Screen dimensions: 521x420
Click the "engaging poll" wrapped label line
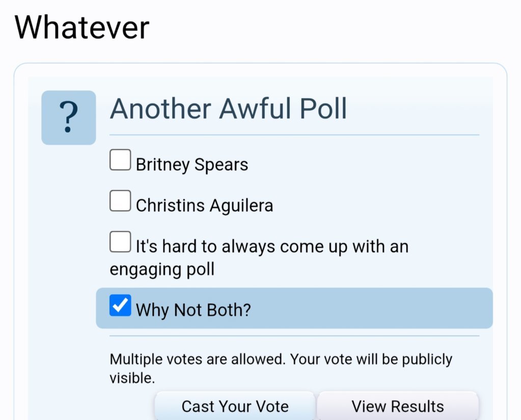162,269
